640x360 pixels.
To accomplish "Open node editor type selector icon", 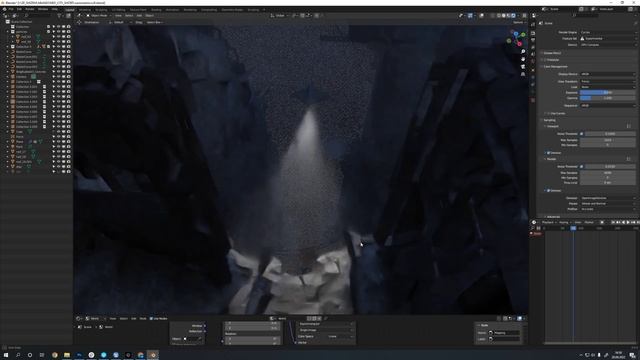I will (79, 318).
